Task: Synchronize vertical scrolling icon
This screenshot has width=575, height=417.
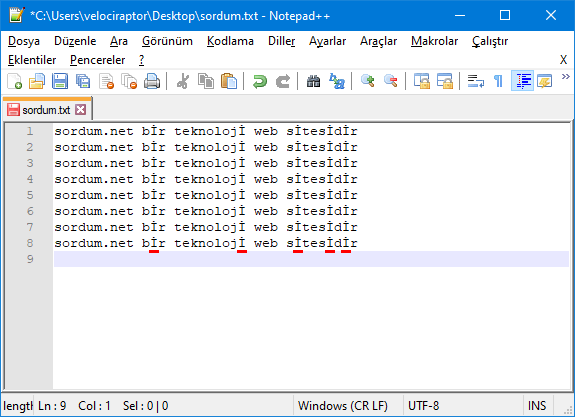Action: point(422,81)
